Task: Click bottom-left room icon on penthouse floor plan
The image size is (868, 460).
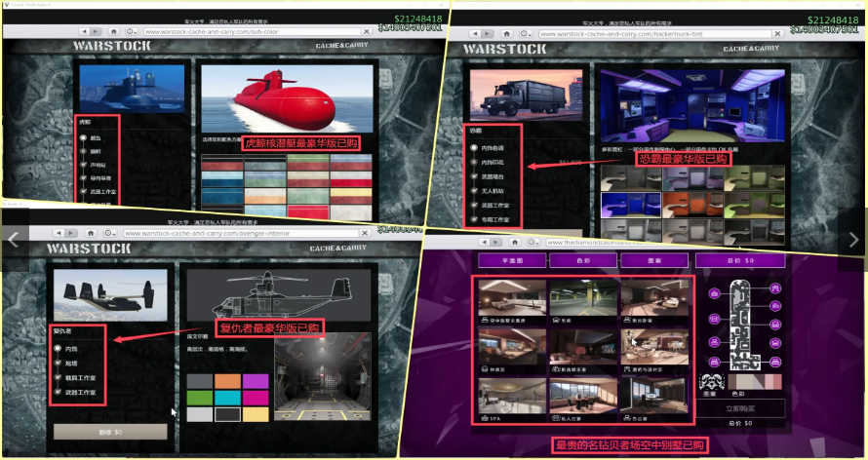Action: [714, 363]
